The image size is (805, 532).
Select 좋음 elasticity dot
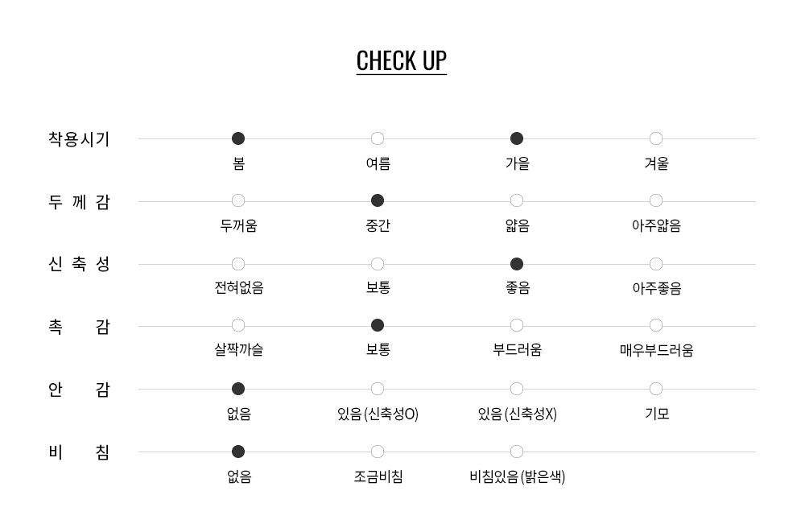[x=517, y=264]
